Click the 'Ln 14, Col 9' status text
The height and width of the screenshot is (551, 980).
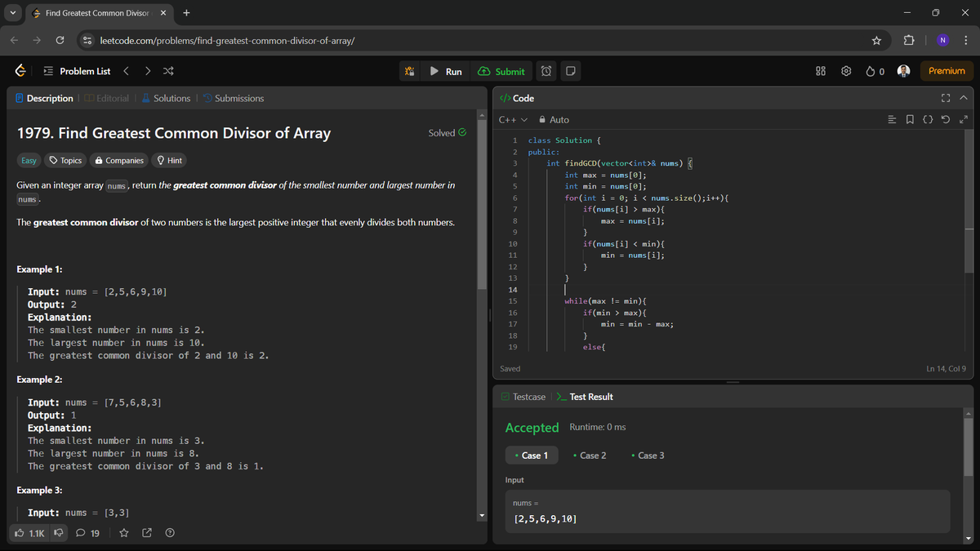[x=946, y=369]
